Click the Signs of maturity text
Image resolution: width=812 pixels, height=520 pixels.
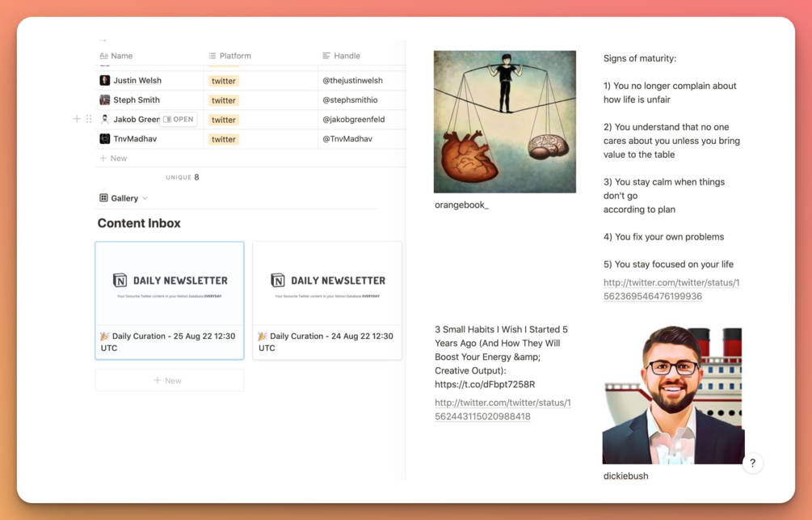(x=640, y=58)
